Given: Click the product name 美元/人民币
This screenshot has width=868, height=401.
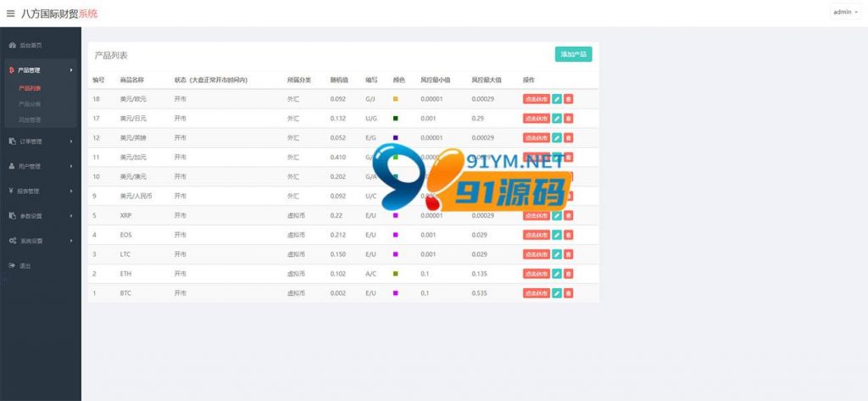Looking at the screenshot, I should [x=136, y=196].
